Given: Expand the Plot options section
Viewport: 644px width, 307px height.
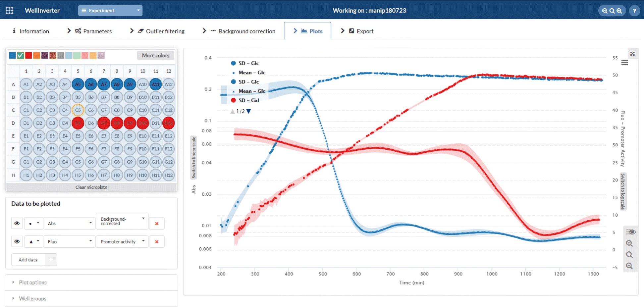Looking at the screenshot, I should pyautogui.click(x=91, y=282).
